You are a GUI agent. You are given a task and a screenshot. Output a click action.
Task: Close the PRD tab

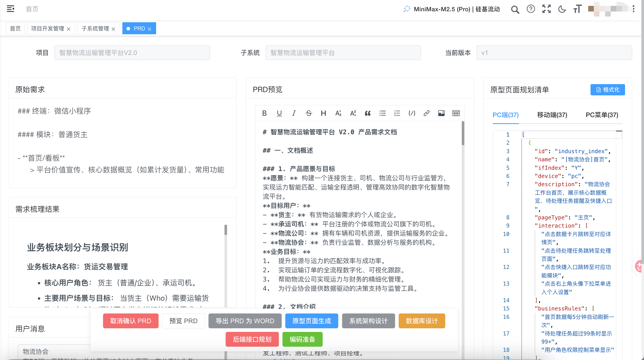pyautogui.click(x=149, y=29)
